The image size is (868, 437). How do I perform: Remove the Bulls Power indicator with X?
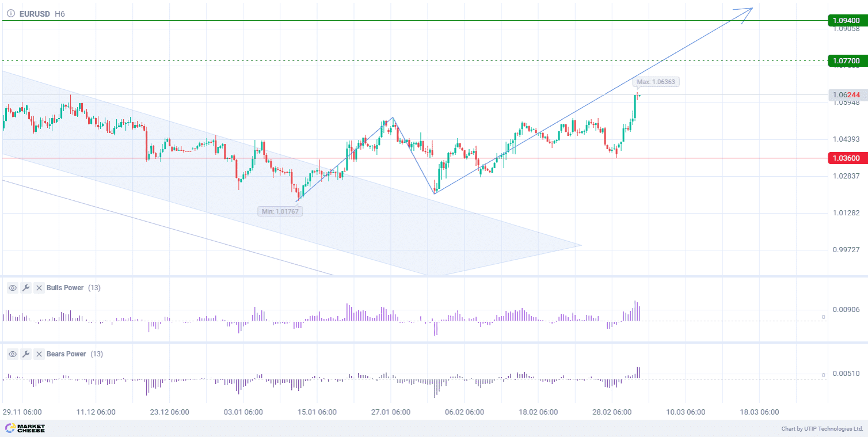tap(39, 288)
